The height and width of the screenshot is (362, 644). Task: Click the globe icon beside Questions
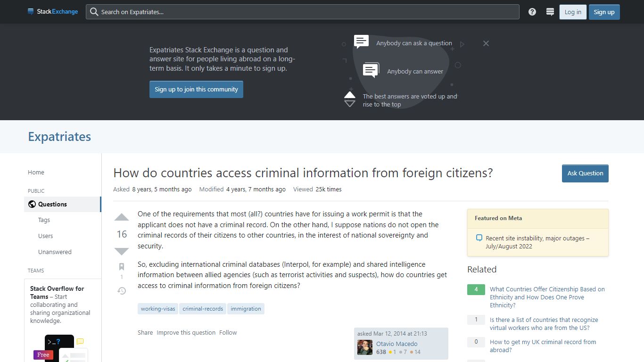click(x=32, y=204)
